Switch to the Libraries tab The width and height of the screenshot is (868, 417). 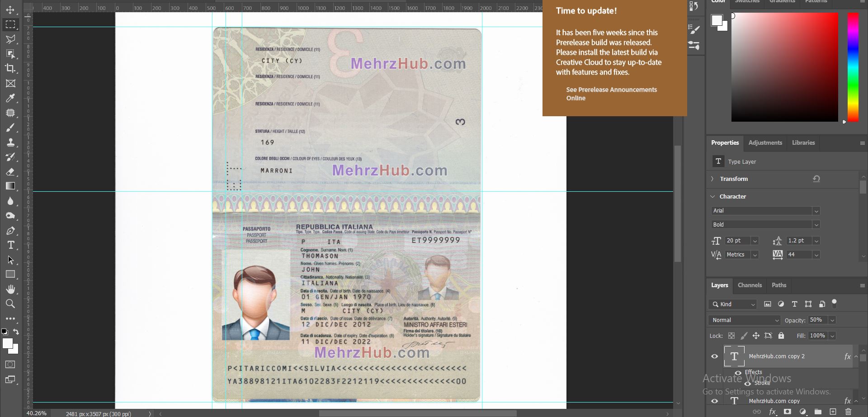pyautogui.click(x=803, y=143)
